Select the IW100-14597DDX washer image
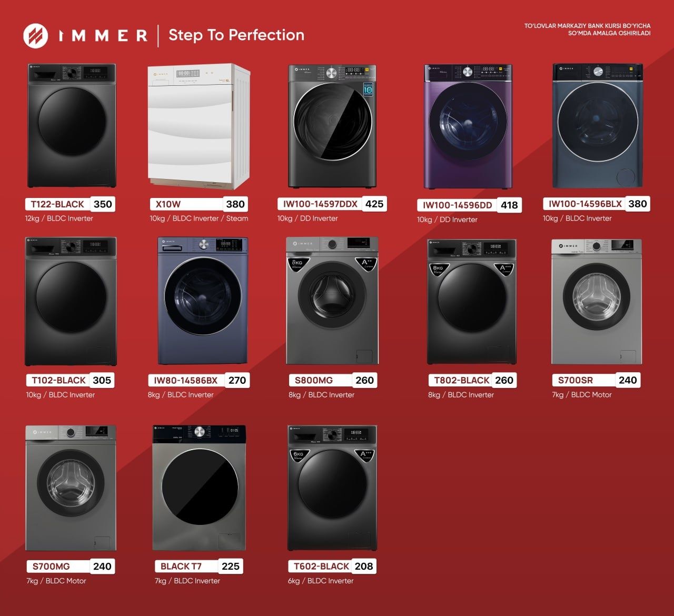 pos(332,126)
